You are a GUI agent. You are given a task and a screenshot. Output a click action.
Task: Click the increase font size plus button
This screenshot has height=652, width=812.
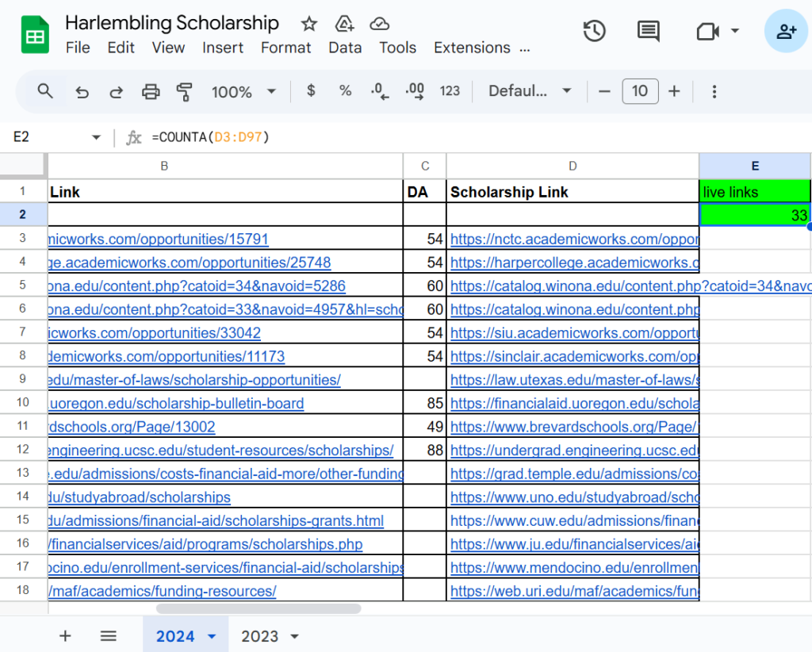(674, 91)
